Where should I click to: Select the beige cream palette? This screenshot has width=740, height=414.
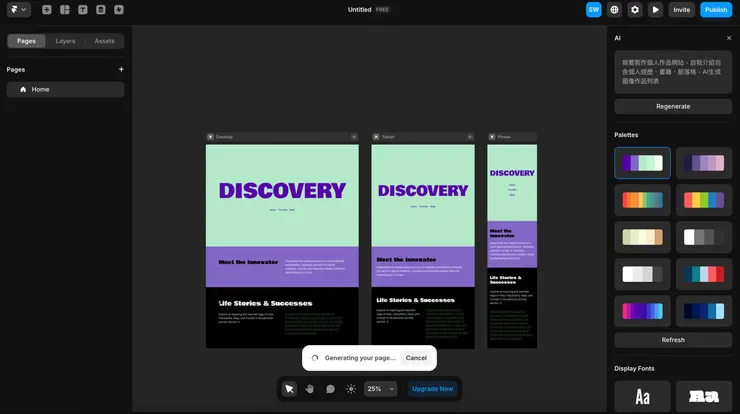(642, 237)
